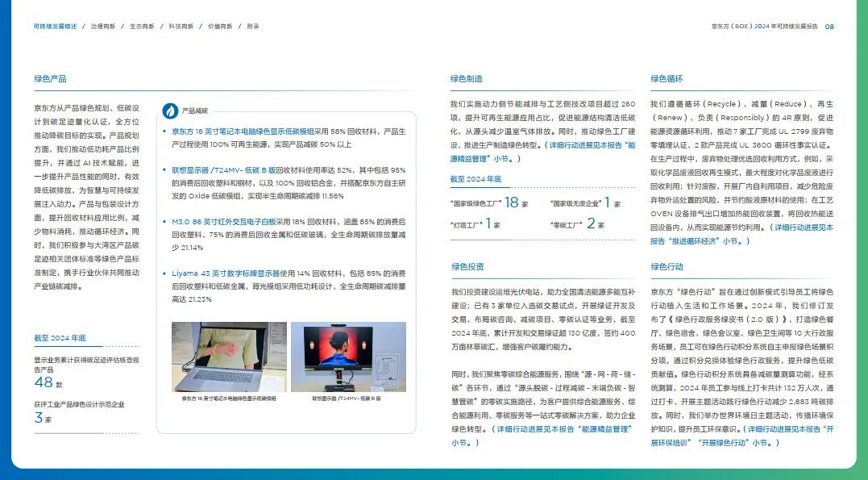Click the 国家级绿色工厂 18 家 figure
This screenshot has height=480, width=868.
coord(489,202)
